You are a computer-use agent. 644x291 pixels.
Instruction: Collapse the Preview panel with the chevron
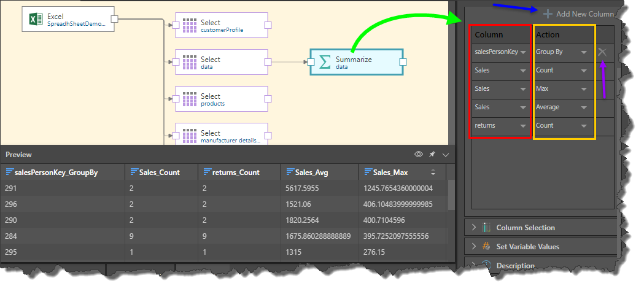pos(446,155)
